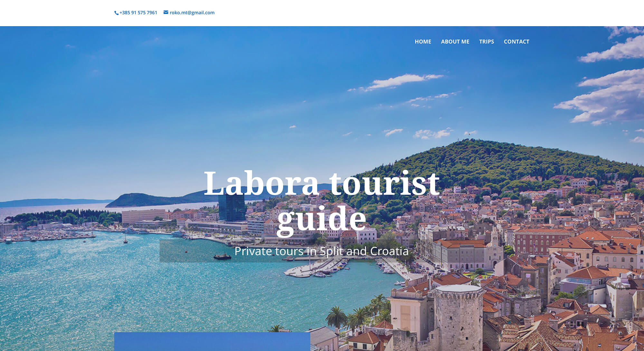Call the +385 91 575 7961 number
Image resolution: width=644 pixels, height=351 pixels.
[138, 13]
